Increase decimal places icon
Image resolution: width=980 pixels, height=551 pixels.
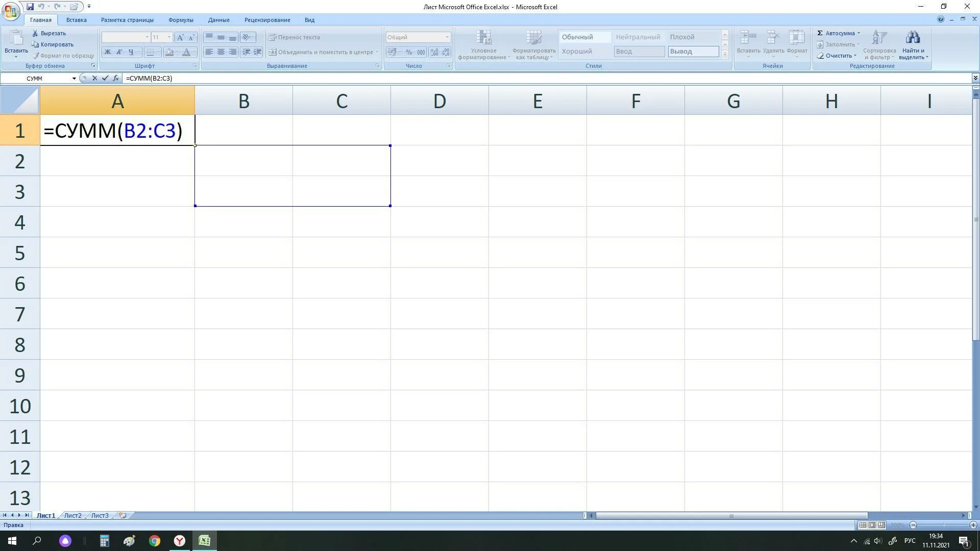pos(434,52)
